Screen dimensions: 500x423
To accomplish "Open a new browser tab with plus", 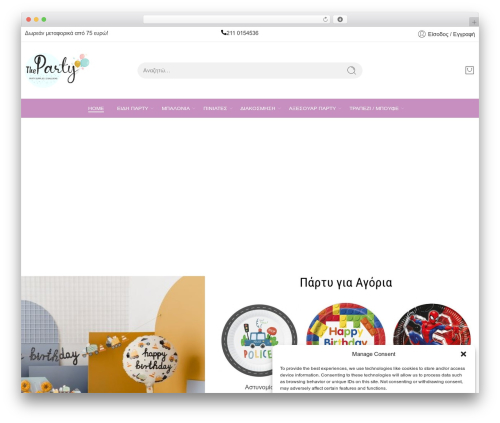I will (x=474, y=22).
